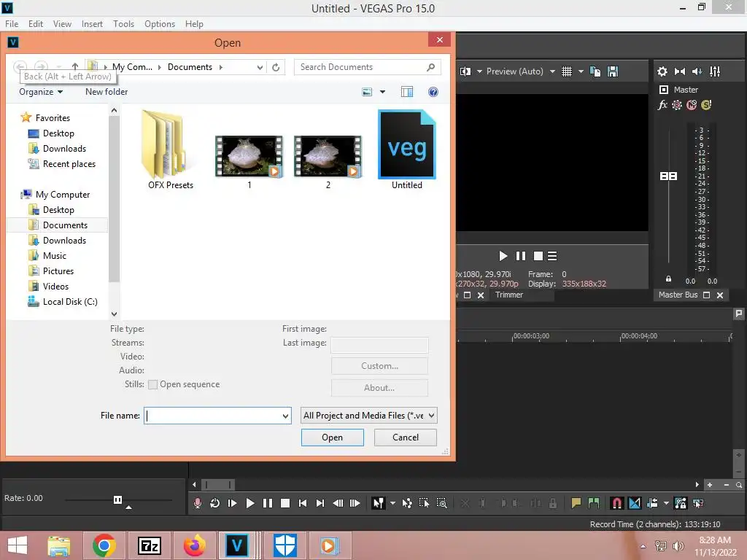The width and height of the screenshot is (747, 560).
Task: Click the playback Rate slider handle
Action: [117, 499]
